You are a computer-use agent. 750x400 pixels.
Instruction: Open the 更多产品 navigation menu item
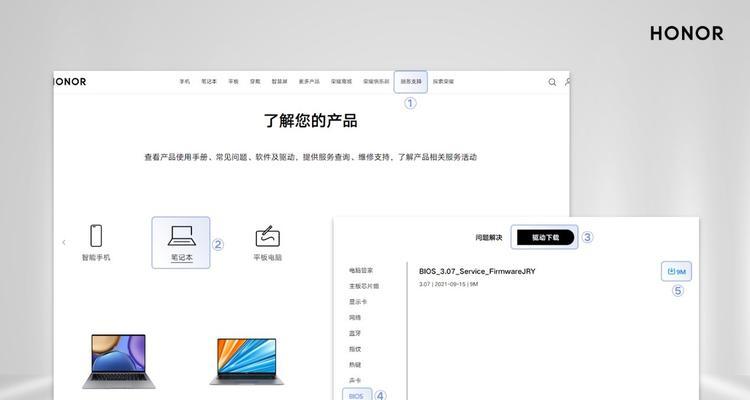click(x=309, y=82)
